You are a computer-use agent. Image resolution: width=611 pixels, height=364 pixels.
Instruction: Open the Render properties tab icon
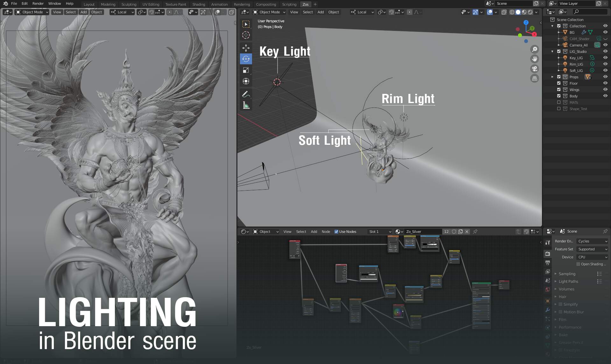click(548, 254)
